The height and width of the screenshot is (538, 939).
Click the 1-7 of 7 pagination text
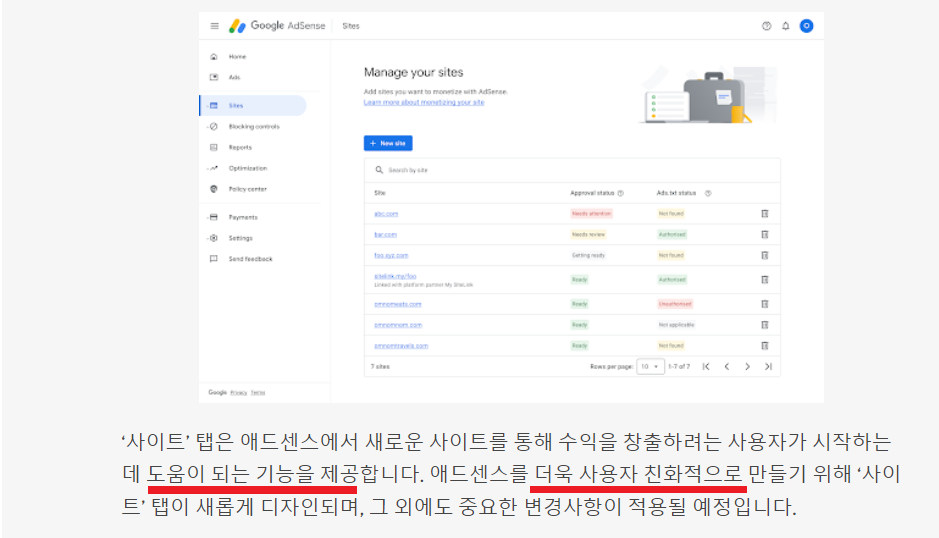[679, 367]
